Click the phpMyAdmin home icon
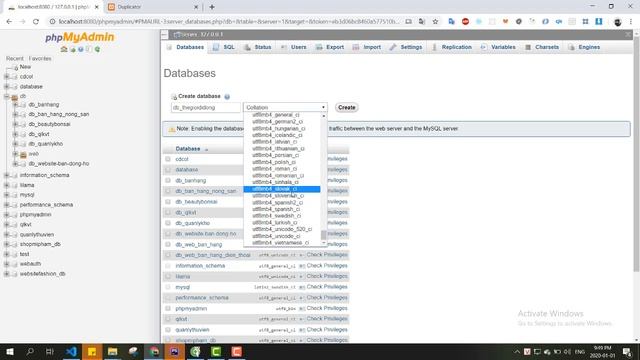This screenshot has width=640, height=360. coord(64,49)
